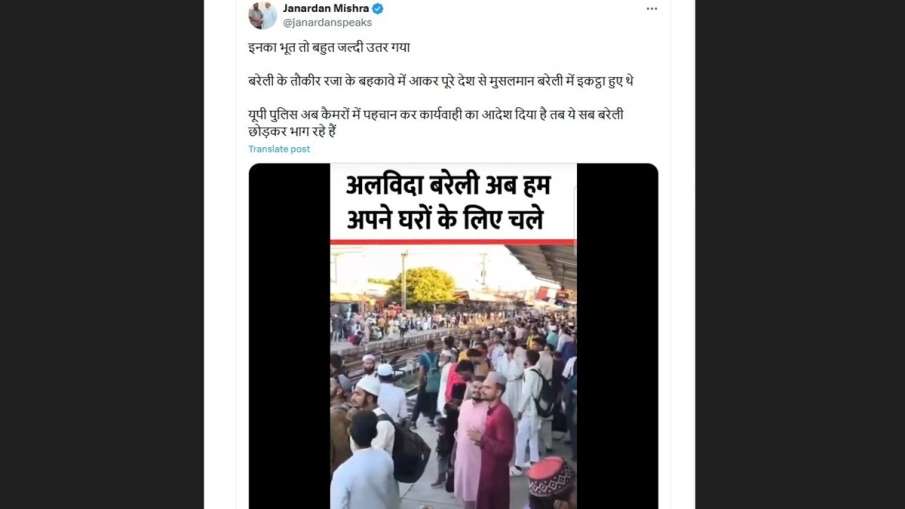Click the paragraph mentioning तौकीर रजा

tap(440, 81)
